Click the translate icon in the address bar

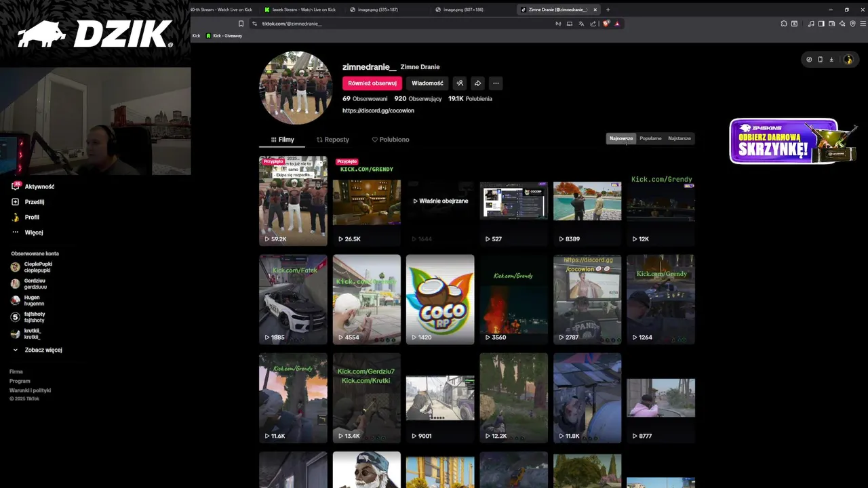[x=581, y=24]
